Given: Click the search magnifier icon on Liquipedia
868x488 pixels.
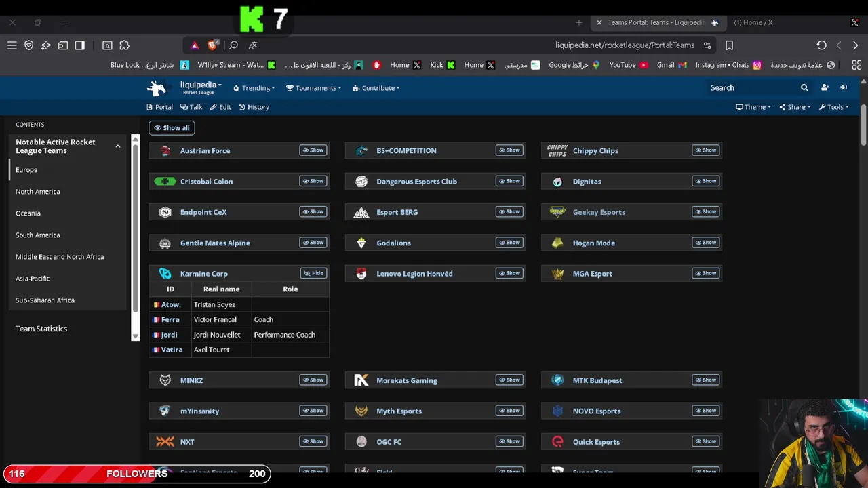Looking at the screenshot, I should pos(804,87).
